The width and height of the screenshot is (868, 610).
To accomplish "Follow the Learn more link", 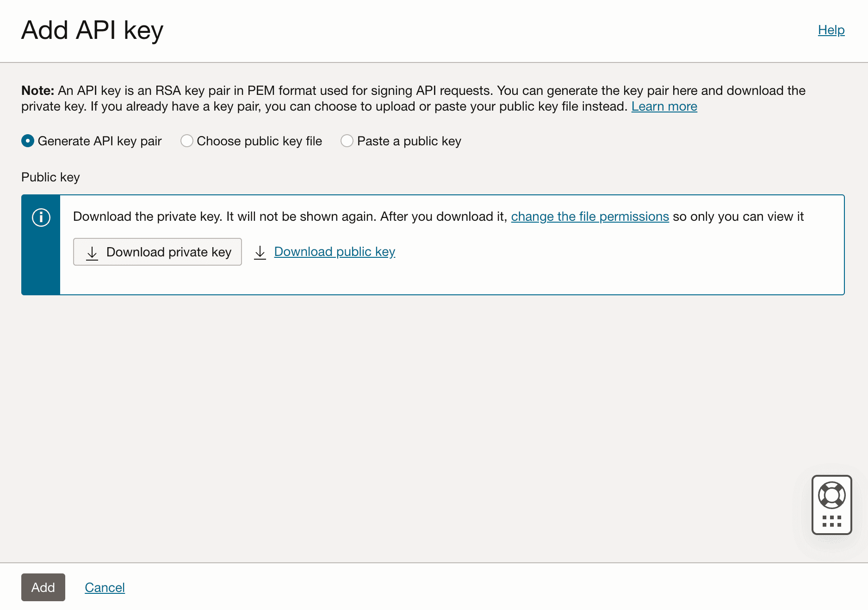I will pyautogui.click(x=664, y=106).
